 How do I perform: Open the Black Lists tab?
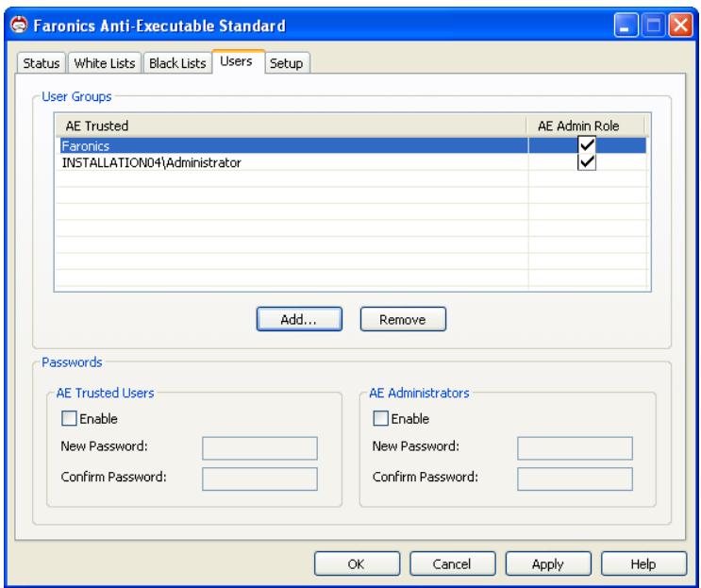pos(177,63)
